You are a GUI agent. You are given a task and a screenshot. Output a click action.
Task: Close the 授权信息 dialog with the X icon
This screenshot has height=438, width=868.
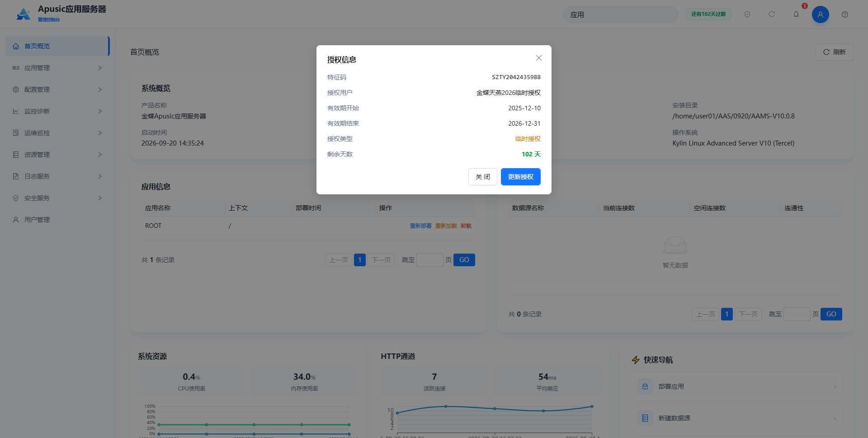(x=538, y=58)
